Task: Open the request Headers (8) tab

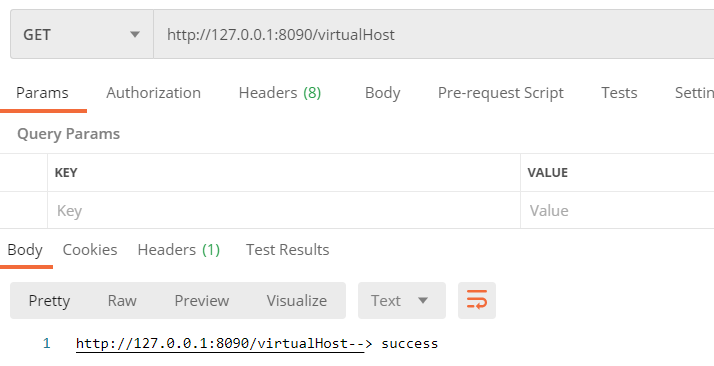Action: (280, 93)
